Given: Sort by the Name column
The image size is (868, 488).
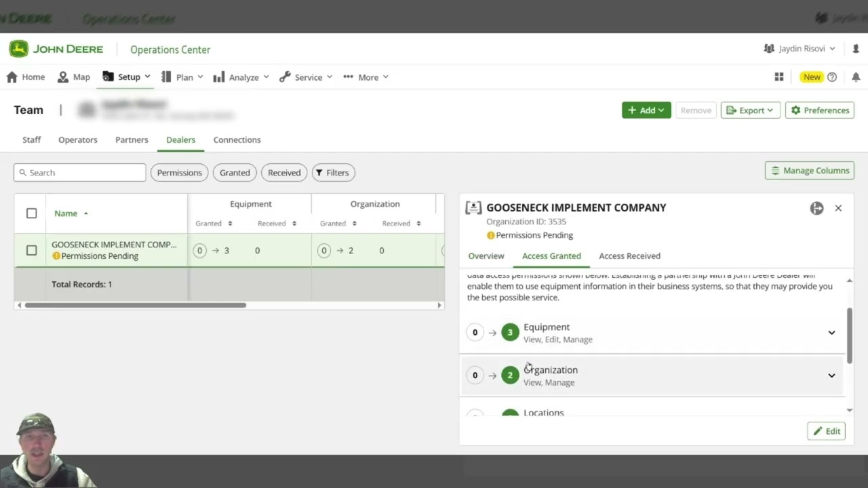Looking at the screenshot, I should [x=71, y=213].
